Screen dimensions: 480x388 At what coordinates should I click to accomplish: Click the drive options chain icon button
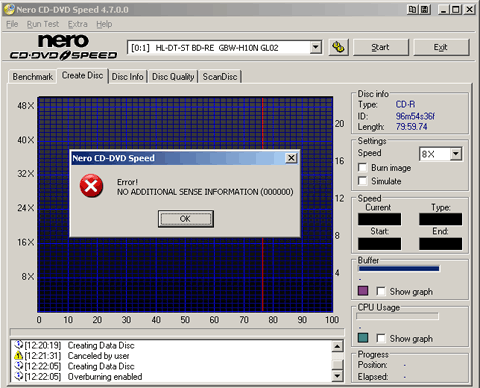338,47
